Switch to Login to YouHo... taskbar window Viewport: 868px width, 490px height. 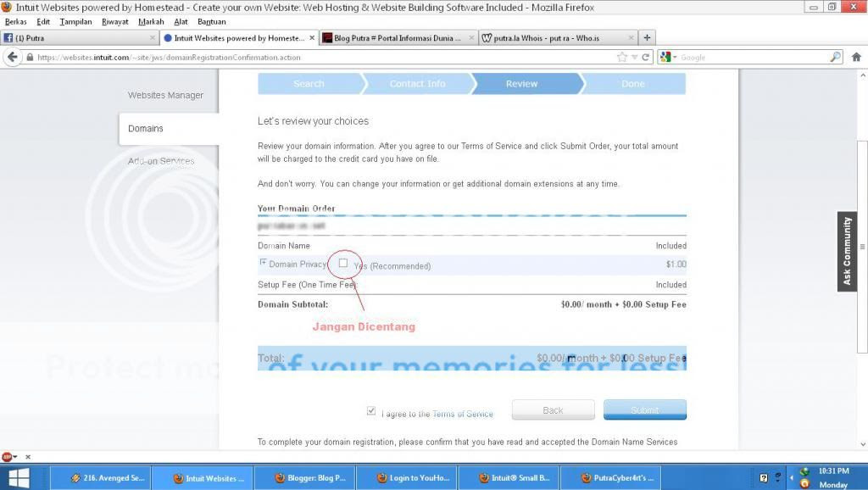[x=407, y=478]
